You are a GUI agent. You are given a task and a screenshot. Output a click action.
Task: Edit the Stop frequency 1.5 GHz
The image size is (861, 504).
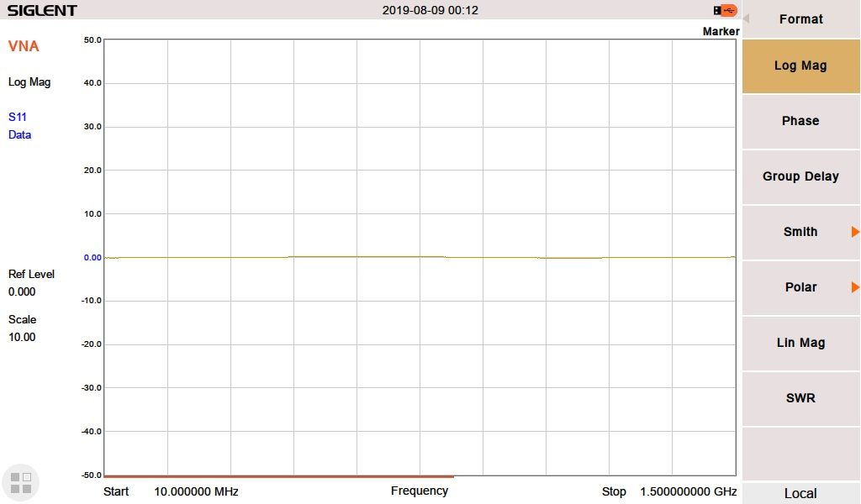[688, 491]
